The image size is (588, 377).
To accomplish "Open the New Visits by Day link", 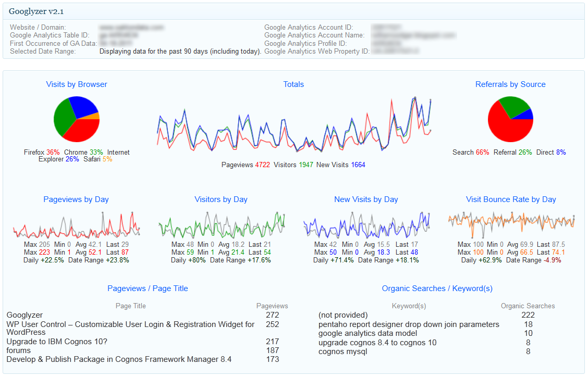I will click(x=366, y=199).
